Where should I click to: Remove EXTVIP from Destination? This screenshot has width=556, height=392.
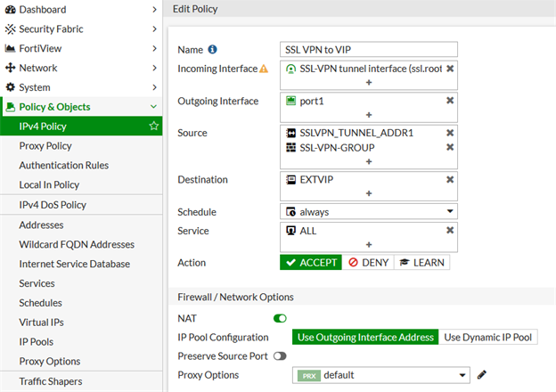point(450,179)
